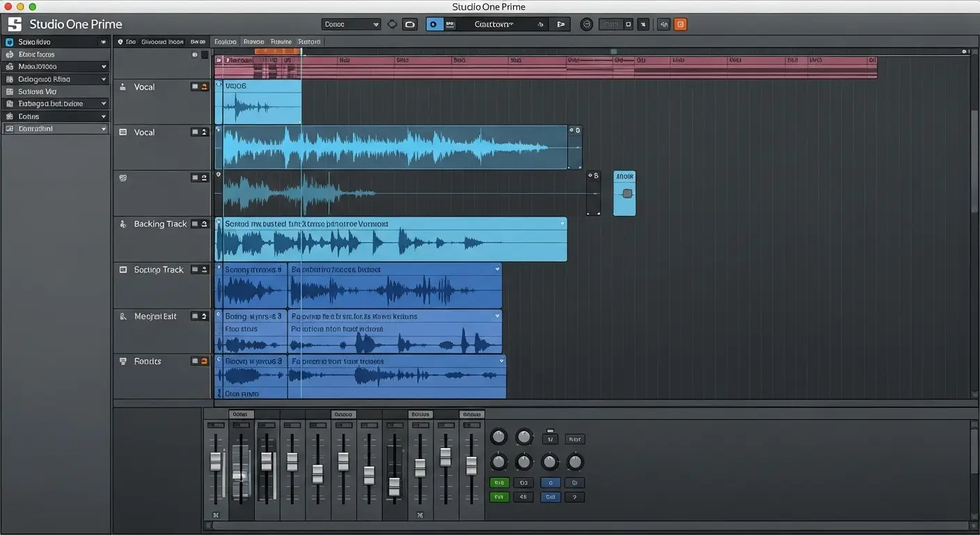Screen dimensions: 980x535
Task: Click the pink marker track at timeline top
Action: (x=546, y=68)
